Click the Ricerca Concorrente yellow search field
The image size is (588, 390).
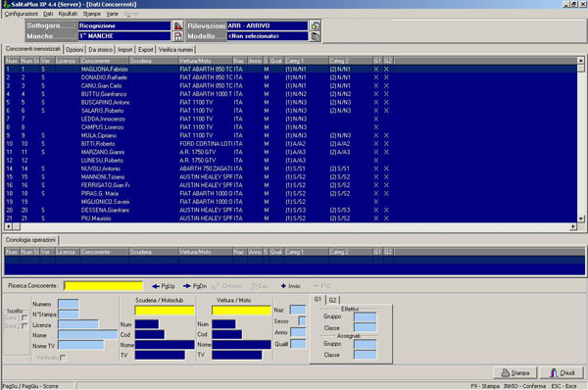104,286
